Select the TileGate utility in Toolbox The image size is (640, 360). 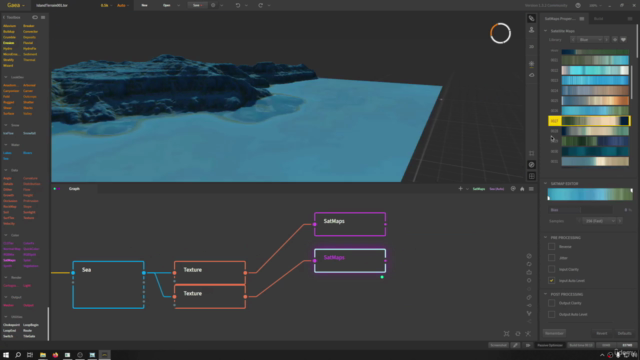[x=29, y=336]
